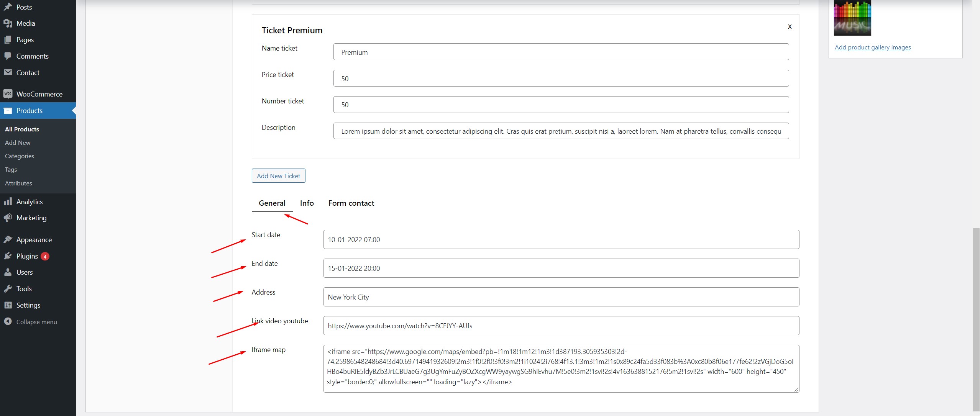This screenshot has height=416, width=980.
Task: Click the End date field
Action: [x=561, y=269]
